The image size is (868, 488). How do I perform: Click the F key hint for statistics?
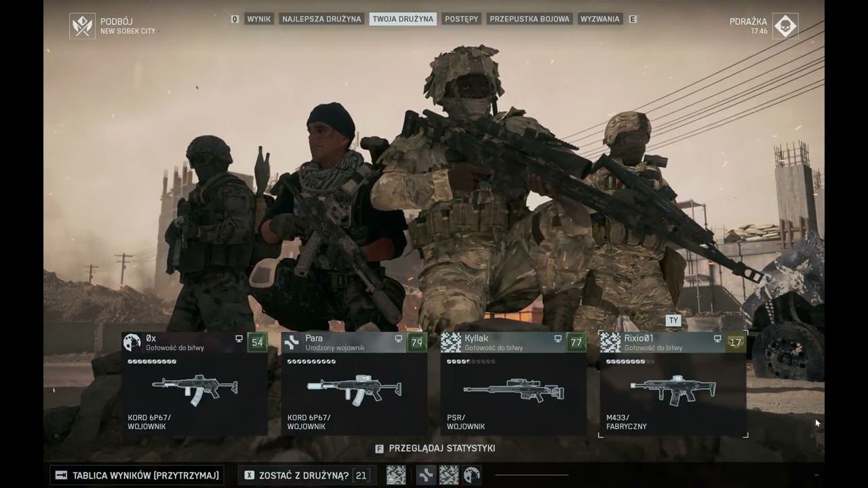click(x=379, y=449)
